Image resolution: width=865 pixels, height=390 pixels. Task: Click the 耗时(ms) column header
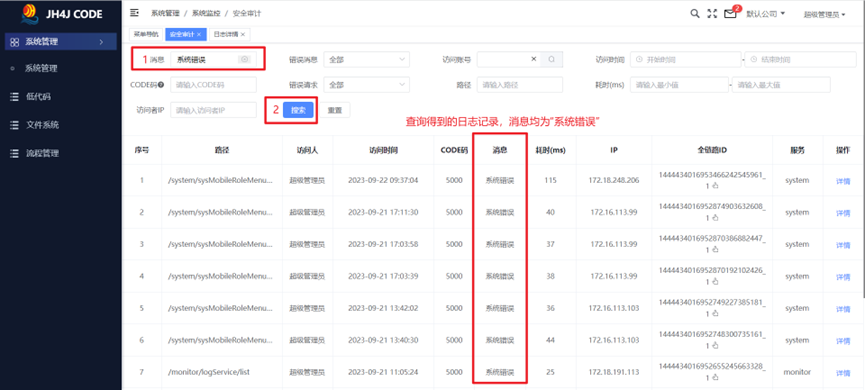point(550,149)
